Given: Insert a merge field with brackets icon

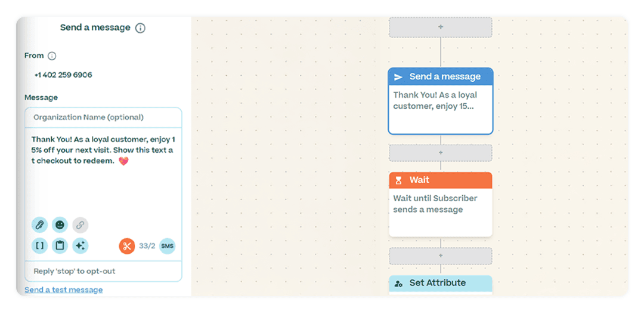Looking at the screenshot, I should click(x=39, y=246).
